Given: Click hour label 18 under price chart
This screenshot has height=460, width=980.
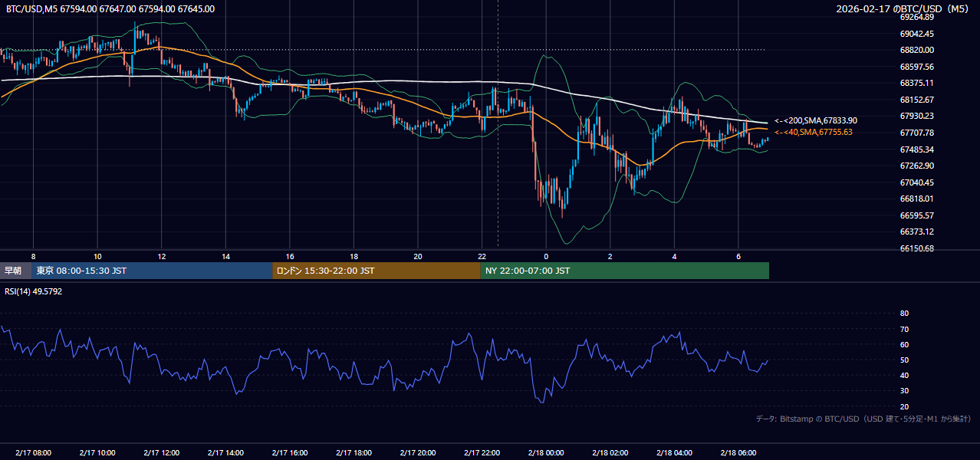Looking at the screenshot, I should point(354,256).
